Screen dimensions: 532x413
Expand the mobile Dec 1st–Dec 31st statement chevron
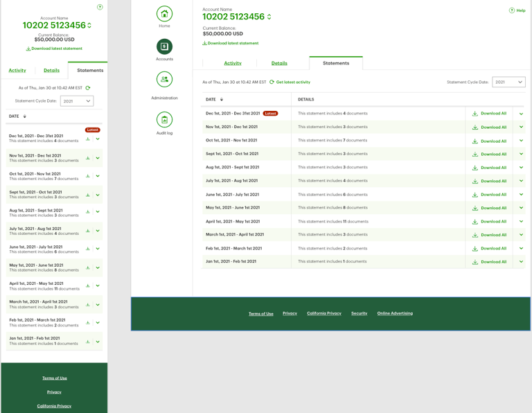[98, 139]
